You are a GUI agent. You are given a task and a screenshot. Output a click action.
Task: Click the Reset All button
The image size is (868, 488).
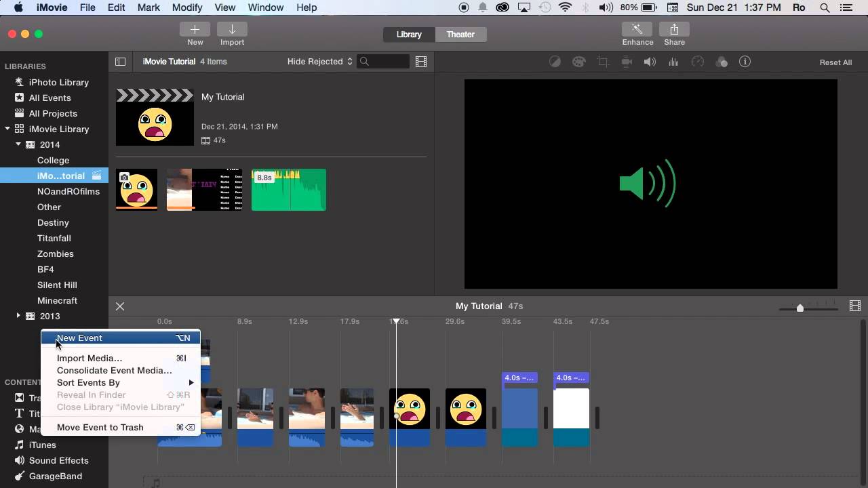click(x=835, y=62)
